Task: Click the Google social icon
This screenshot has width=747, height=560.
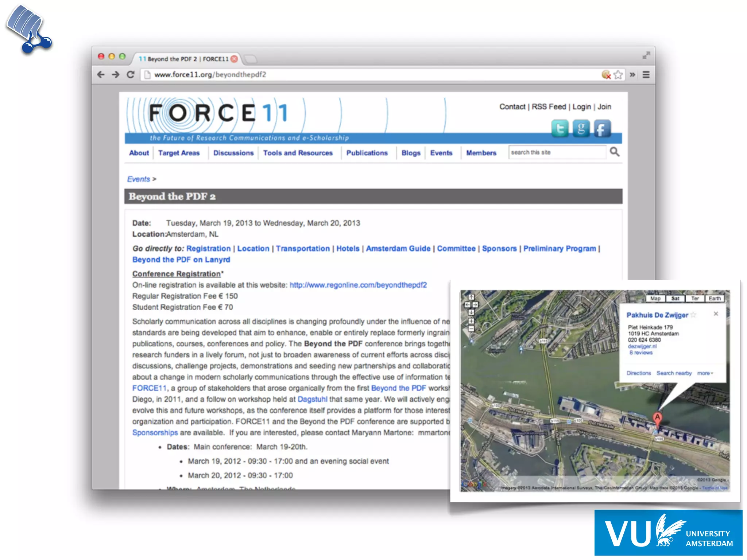Action: click(x=581, y=128)
